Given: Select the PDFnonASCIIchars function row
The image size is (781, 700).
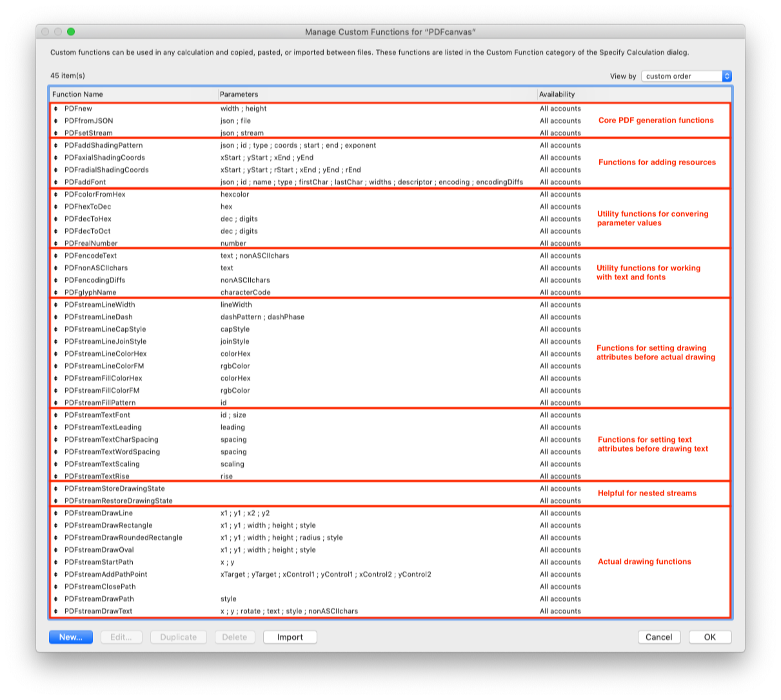Looking at the screenshot, I should (390, 268).
